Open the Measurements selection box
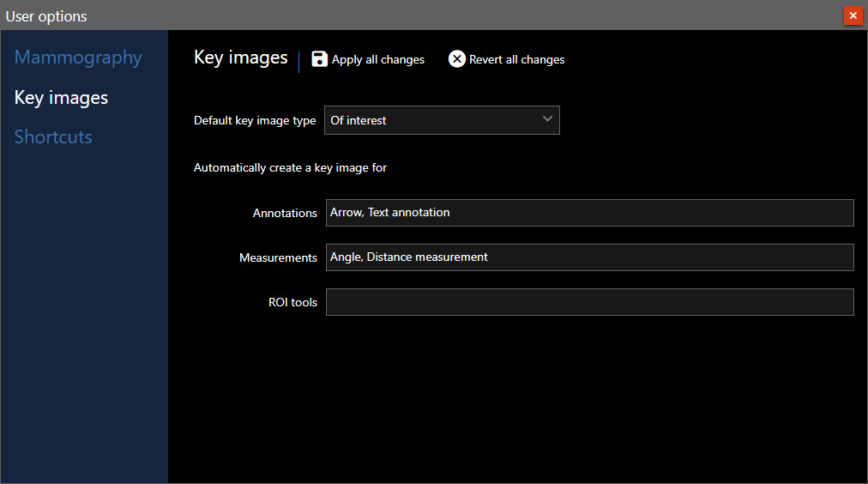 [589, 257]
